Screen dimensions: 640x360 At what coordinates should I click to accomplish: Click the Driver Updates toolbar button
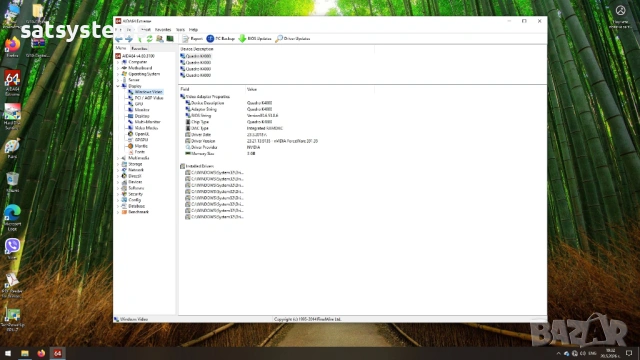point(293,39)
